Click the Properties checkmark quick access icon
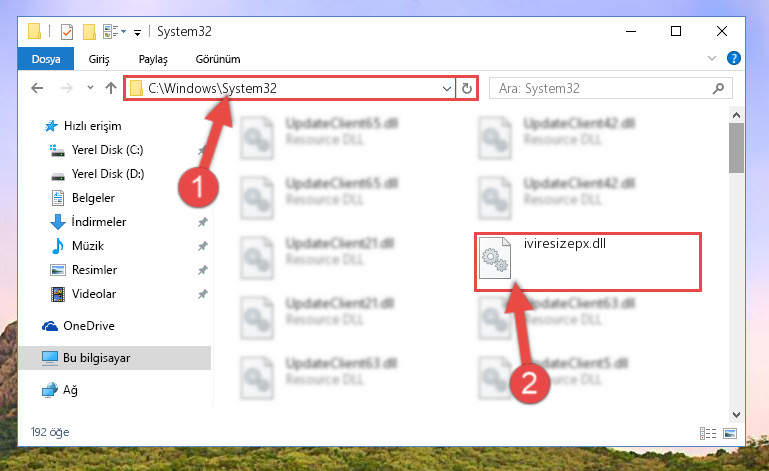769x471 pixels. coord(67,32)
